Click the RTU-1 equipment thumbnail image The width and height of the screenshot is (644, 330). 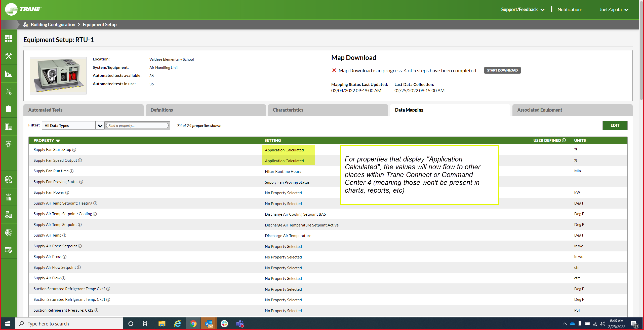point(58,76)
